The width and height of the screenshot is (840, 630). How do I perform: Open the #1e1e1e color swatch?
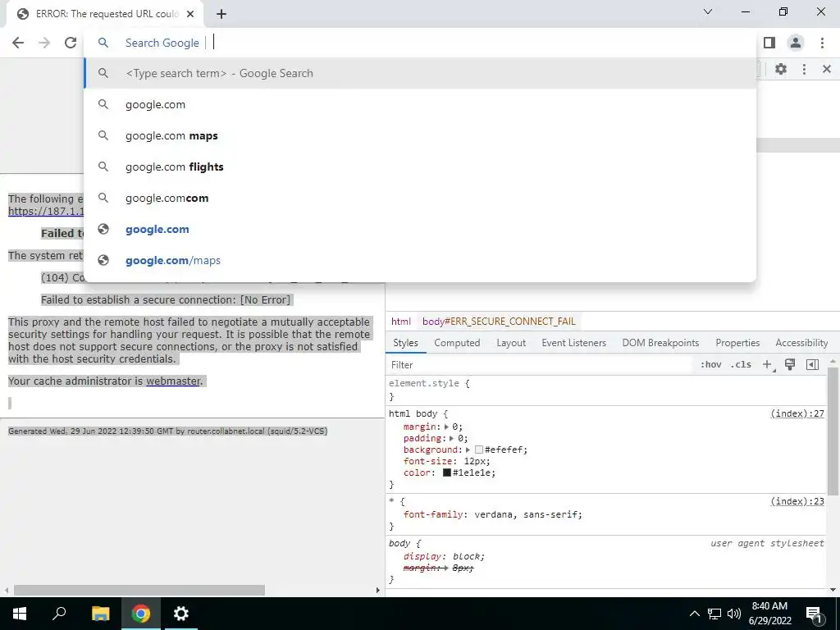coord(447,472)
